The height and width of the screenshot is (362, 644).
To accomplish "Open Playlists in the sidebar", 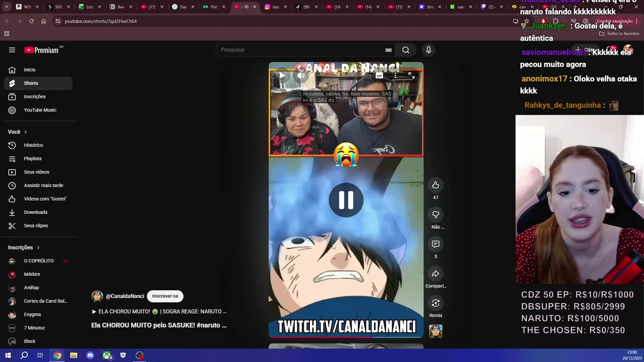I will pyautogui.click(x=38, y=158).
